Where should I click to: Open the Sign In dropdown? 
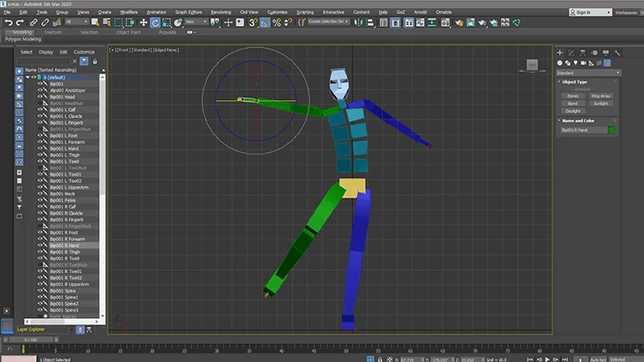[x=590, y=13]
